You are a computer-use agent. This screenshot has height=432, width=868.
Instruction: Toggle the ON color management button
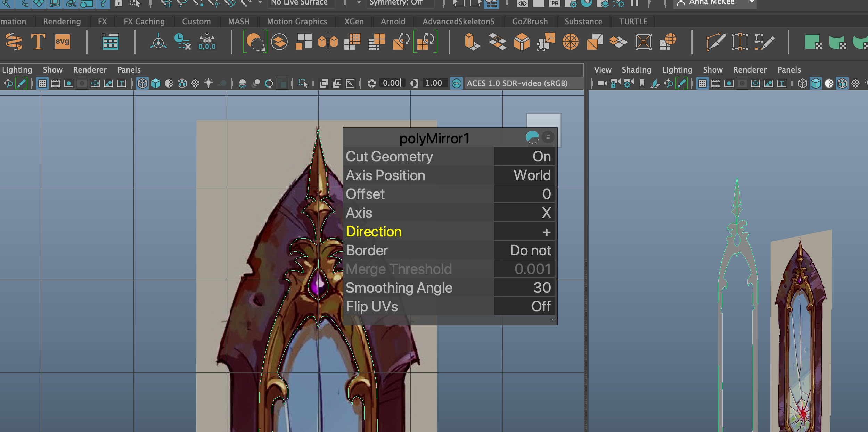456,83
